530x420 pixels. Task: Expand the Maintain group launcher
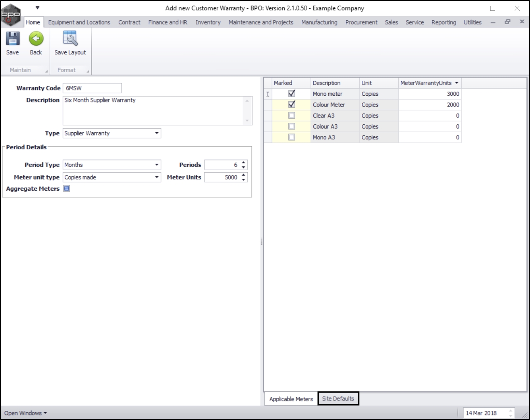point(46,71)
